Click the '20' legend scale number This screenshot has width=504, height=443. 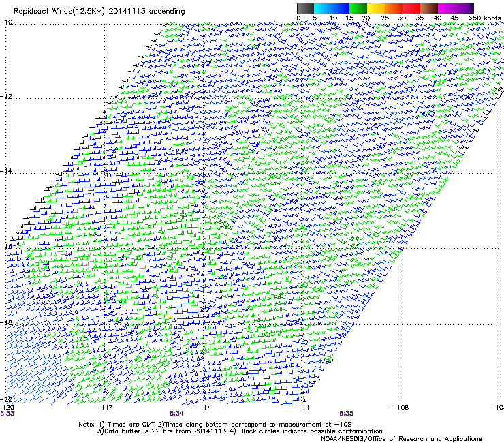(x=366, y=18)
